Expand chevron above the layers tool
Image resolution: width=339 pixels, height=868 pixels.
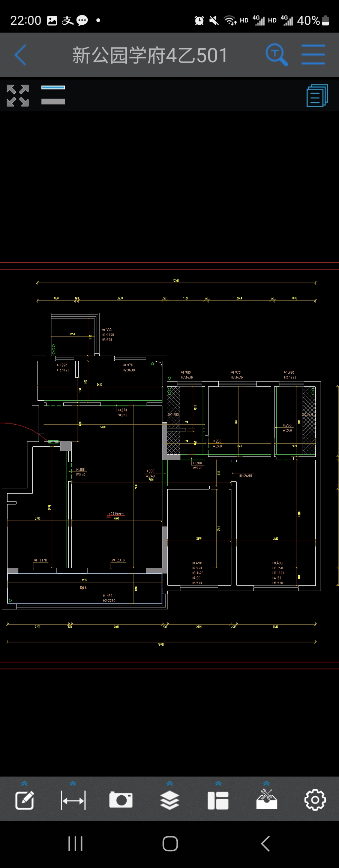coord(169,783)
